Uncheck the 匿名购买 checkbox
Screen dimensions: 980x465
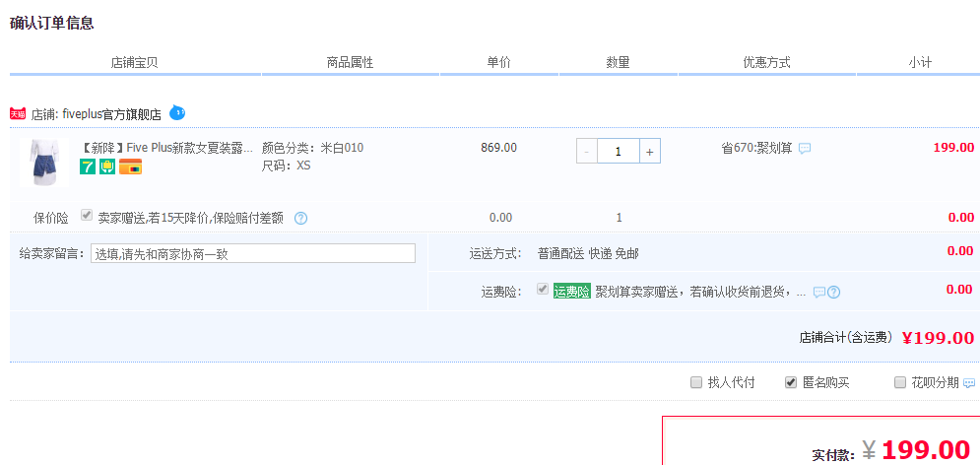tap(791, 382)
